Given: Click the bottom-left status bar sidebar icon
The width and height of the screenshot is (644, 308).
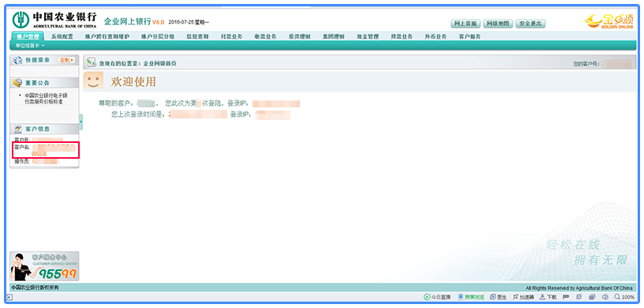Looking at the screenshot, I should 9,297.
